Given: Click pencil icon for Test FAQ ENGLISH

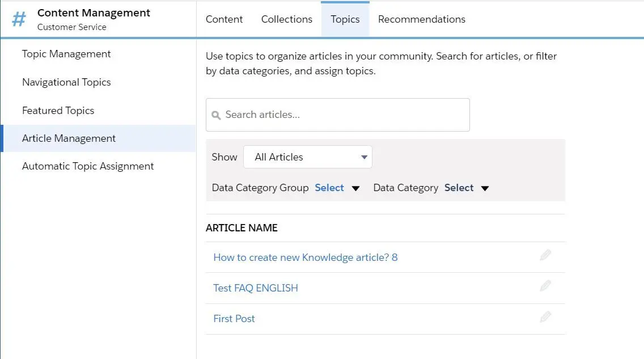Looking at the screenshot, I should (545, 286).
